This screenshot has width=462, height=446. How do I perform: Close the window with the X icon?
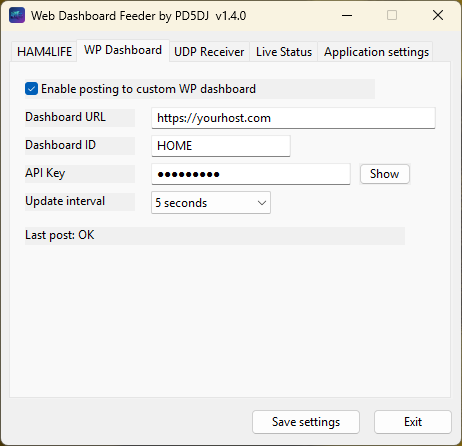(x=438, y=15)
